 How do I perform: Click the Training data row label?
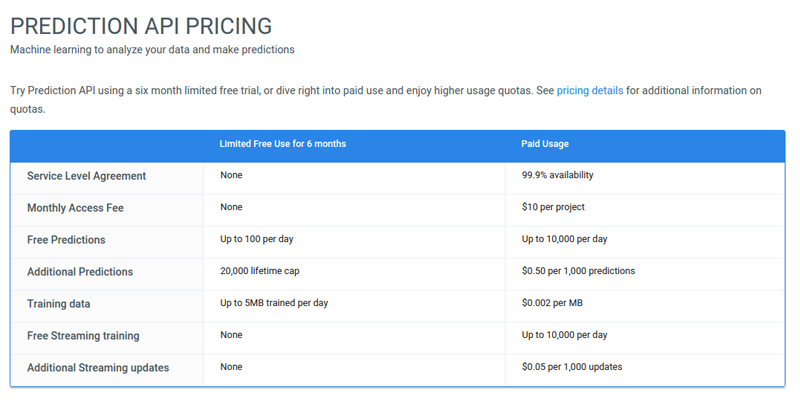58,304
